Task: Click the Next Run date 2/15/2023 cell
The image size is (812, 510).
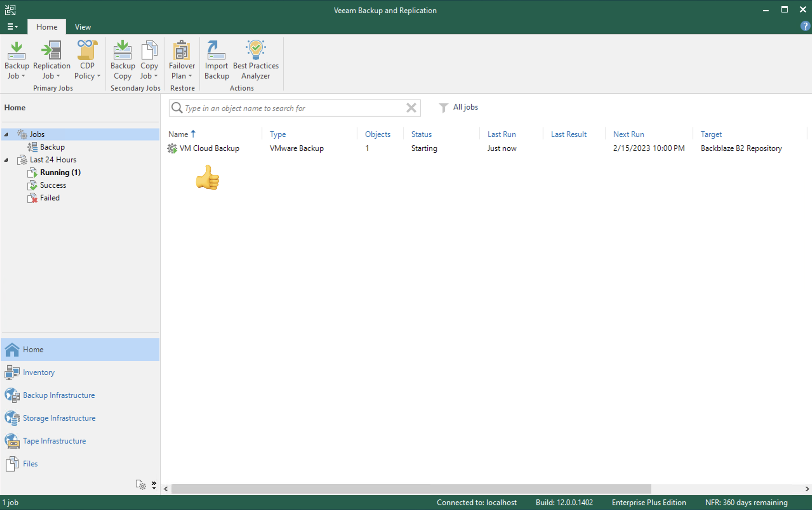Action: (649, 148)
